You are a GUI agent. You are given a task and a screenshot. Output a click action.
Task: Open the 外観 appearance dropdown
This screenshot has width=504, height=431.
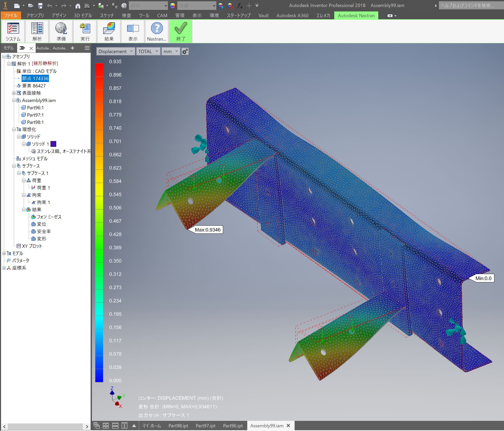coord(197,5)
